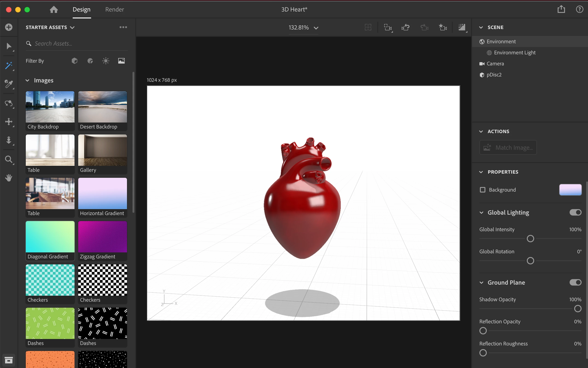The image size is (588, 368).
Task: Click the Share export icon
Action: 561,9
